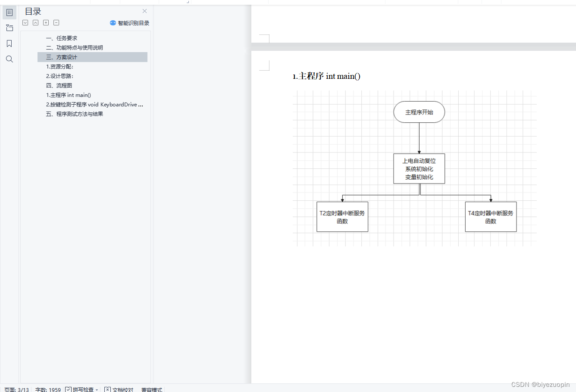Screen dimensions: 576x392
Task: Click the document heading 1.主程序 int main()
Action: 326,76
